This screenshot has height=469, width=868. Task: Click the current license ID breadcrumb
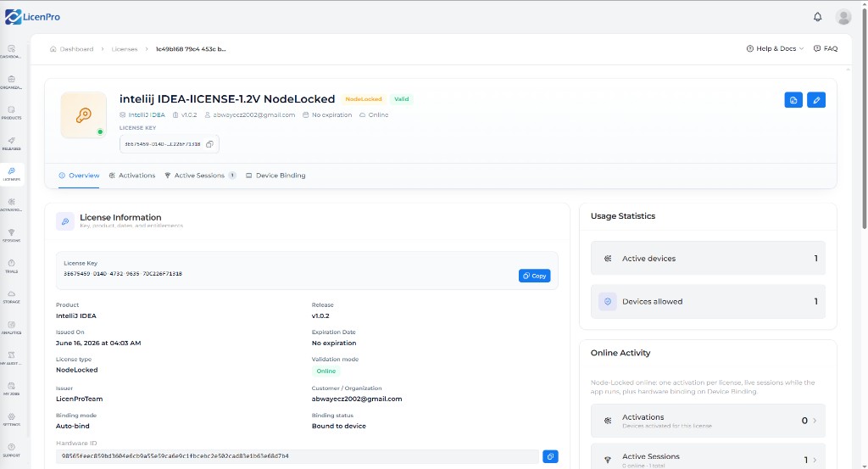pos(191,48)
